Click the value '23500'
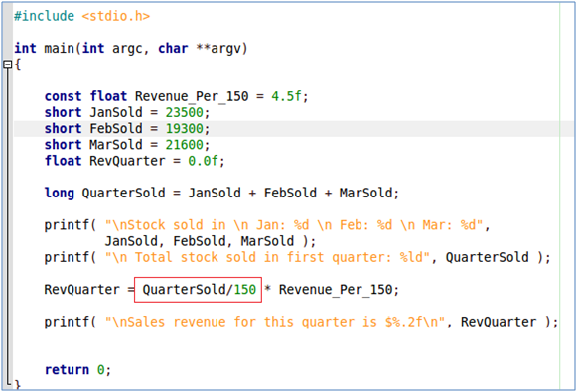Screen dimensions: 578x392 click(x=185, y=112)
